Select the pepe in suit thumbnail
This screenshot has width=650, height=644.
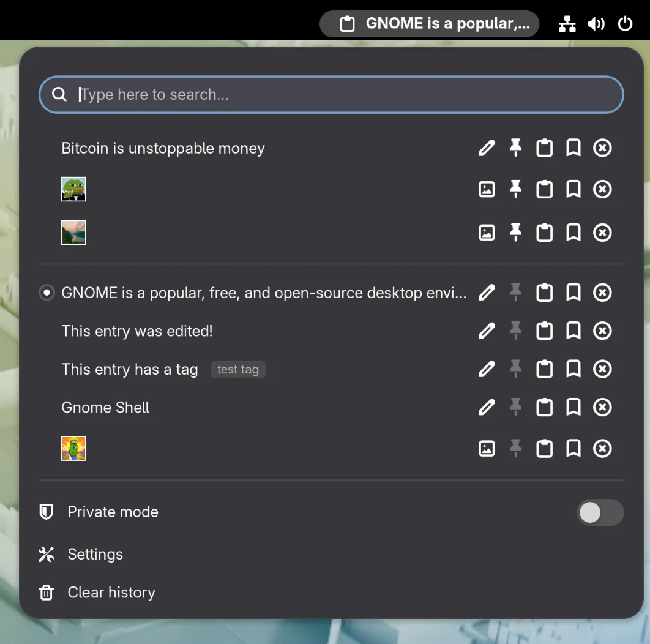pos(74,189)
